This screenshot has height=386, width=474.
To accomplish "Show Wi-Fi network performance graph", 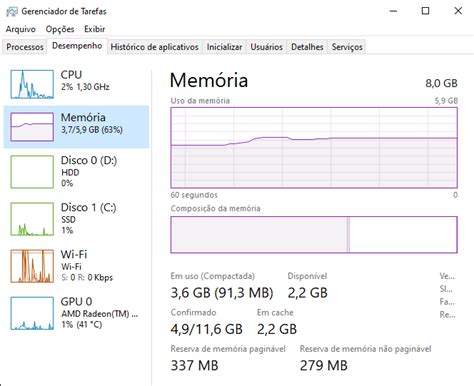I will pyautogui.click(x=76, y=266).
